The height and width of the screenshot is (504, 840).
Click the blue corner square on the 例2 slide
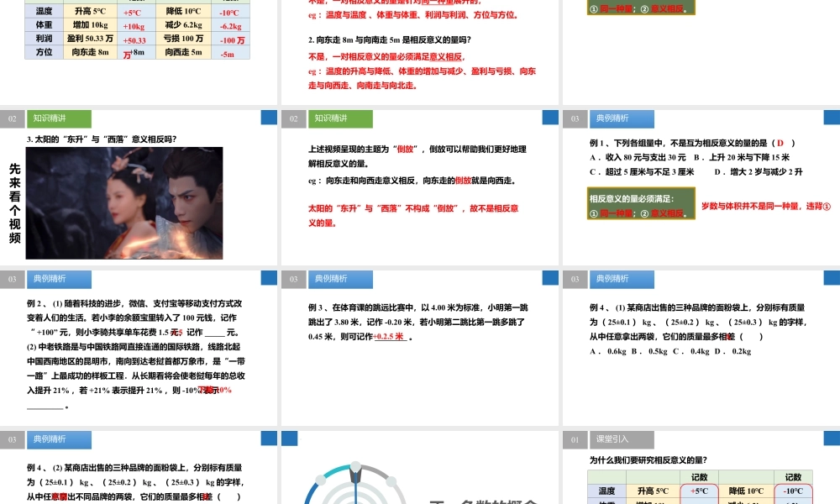tap(269, 277)
